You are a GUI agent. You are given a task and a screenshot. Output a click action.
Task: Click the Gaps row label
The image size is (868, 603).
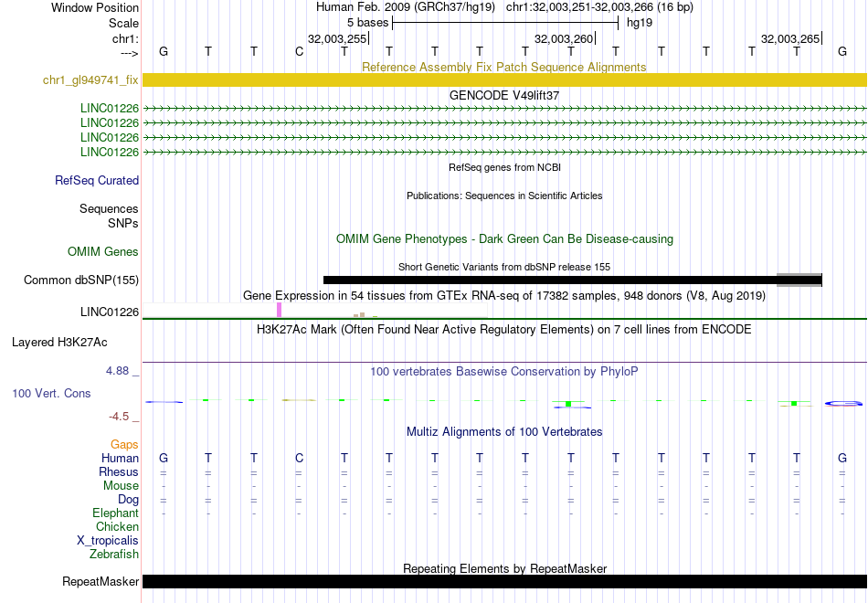(124, 445)
